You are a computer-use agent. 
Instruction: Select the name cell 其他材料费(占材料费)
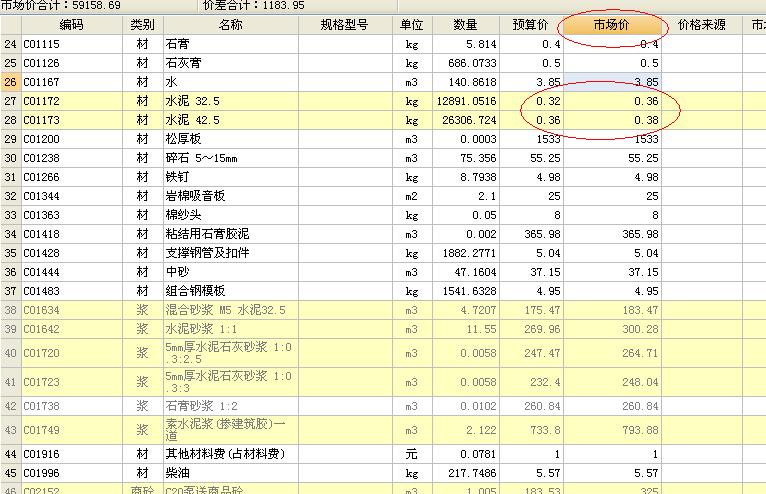[231, 454]
